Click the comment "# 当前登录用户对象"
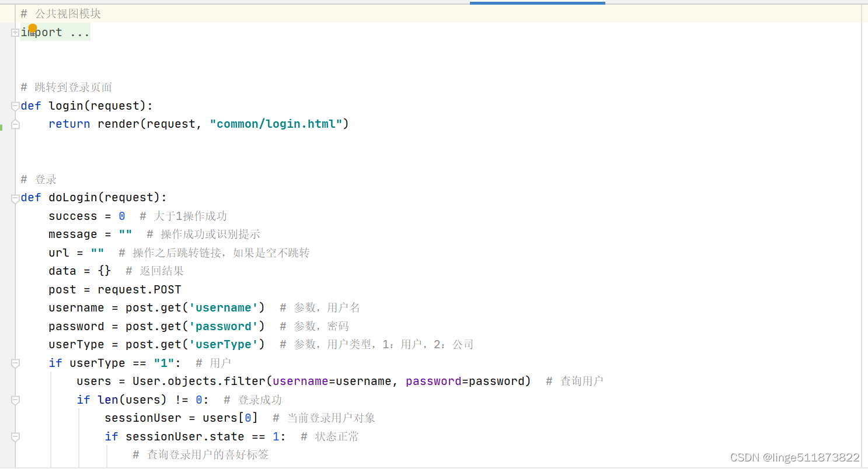This screenshot has width=868, height=469. (324, 418)
